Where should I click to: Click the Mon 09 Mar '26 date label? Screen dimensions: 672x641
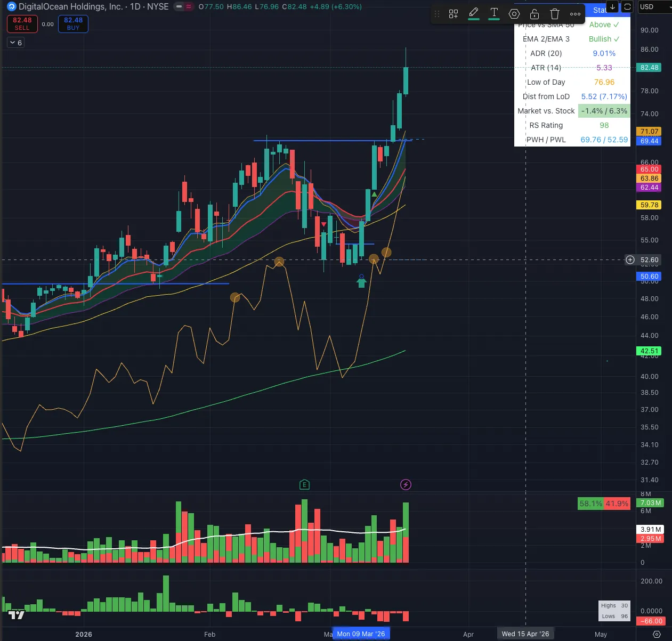[361, 634]
